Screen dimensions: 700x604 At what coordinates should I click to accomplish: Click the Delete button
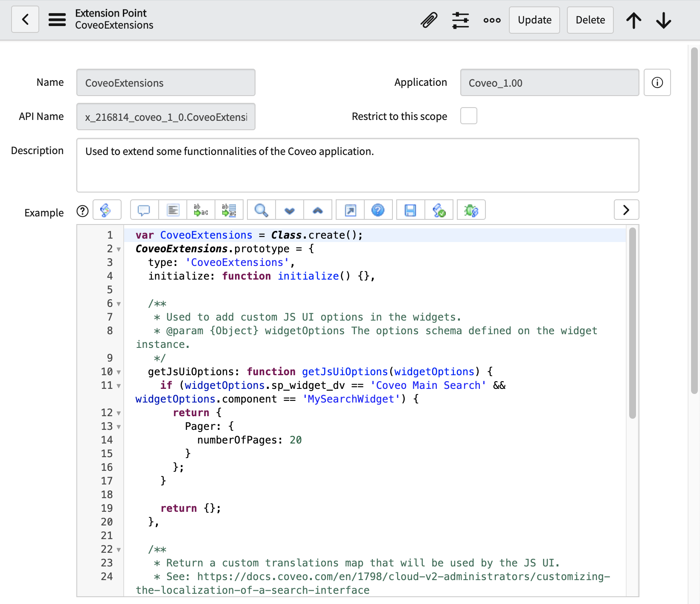[590, 20]
